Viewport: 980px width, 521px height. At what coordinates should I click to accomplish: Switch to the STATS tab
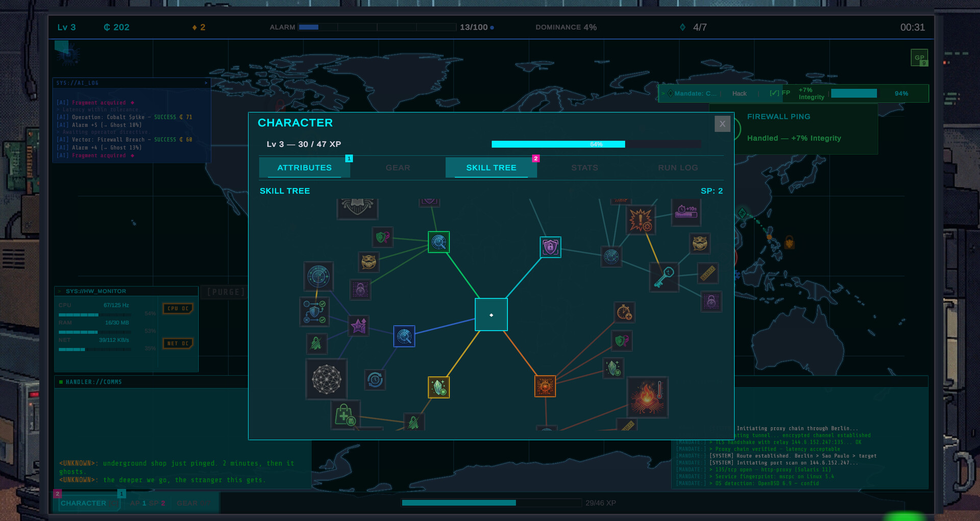[x=584, y=167]
